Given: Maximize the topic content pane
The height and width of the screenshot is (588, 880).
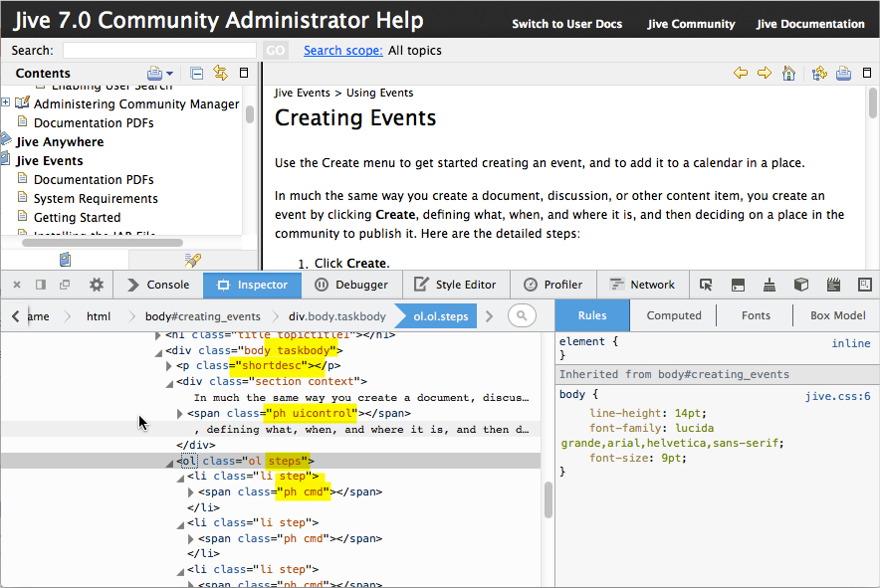Looking at the screenshot, I should click(x=867, y=73).
